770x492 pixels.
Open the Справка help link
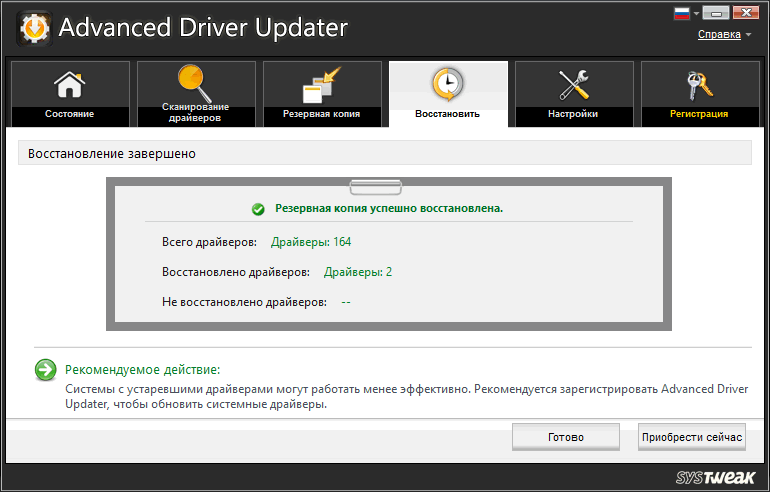coord(719,34)
